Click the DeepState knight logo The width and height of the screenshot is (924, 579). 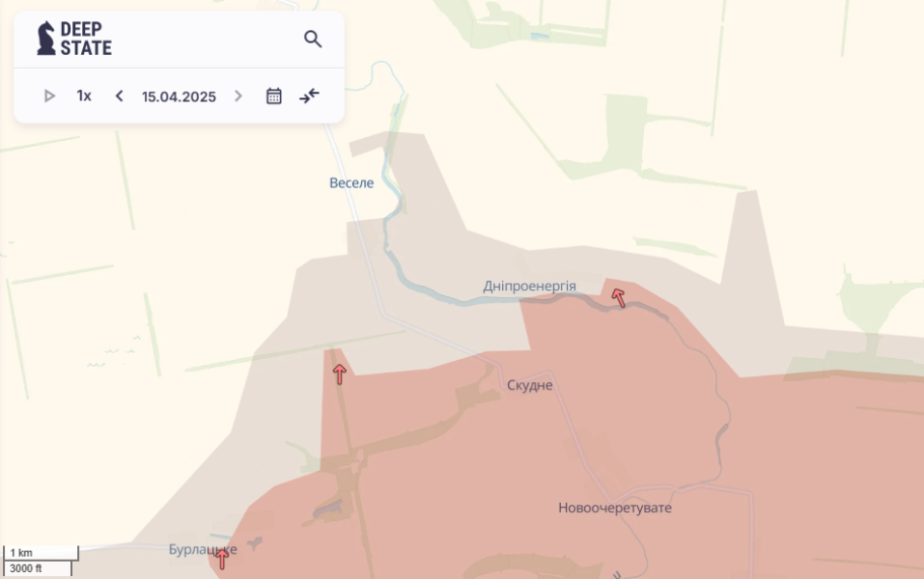pos(46,39)
